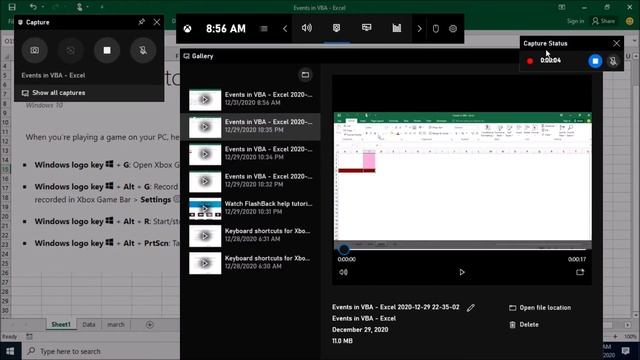Image resolution: width=640 pixels, height=360 pixels.
Task: Rename capture with pencil icon
Action: (x=471, y=308)
